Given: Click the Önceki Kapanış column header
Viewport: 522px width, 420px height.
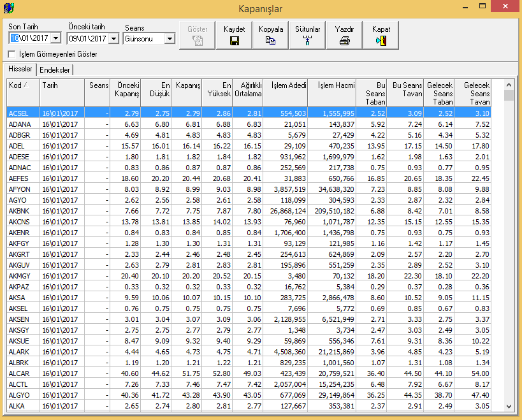Looking at the screenshot, I should point(126,93).
